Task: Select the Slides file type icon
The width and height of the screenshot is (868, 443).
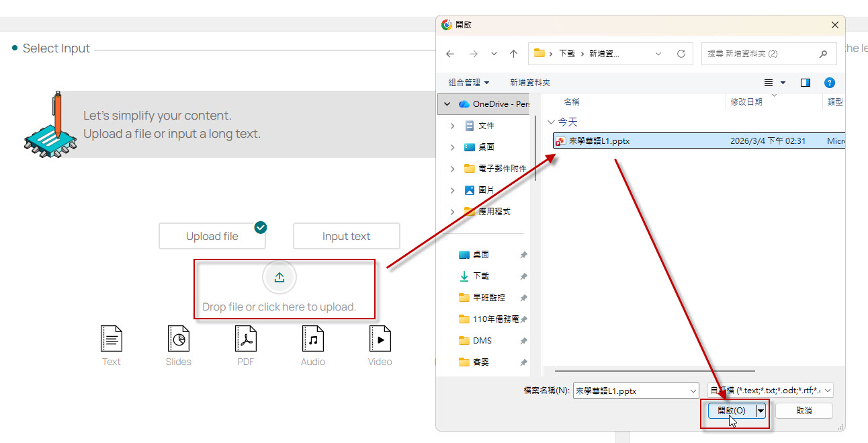Action: (x=178, y=339)
